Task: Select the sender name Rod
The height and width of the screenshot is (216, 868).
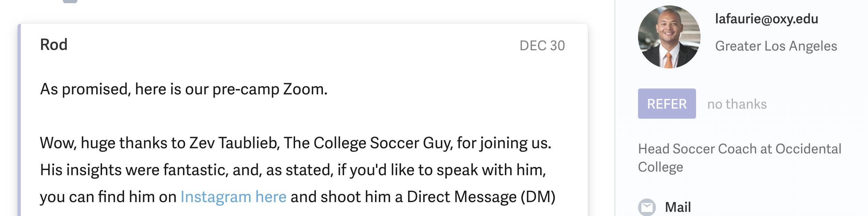Action: coord(54,45)
